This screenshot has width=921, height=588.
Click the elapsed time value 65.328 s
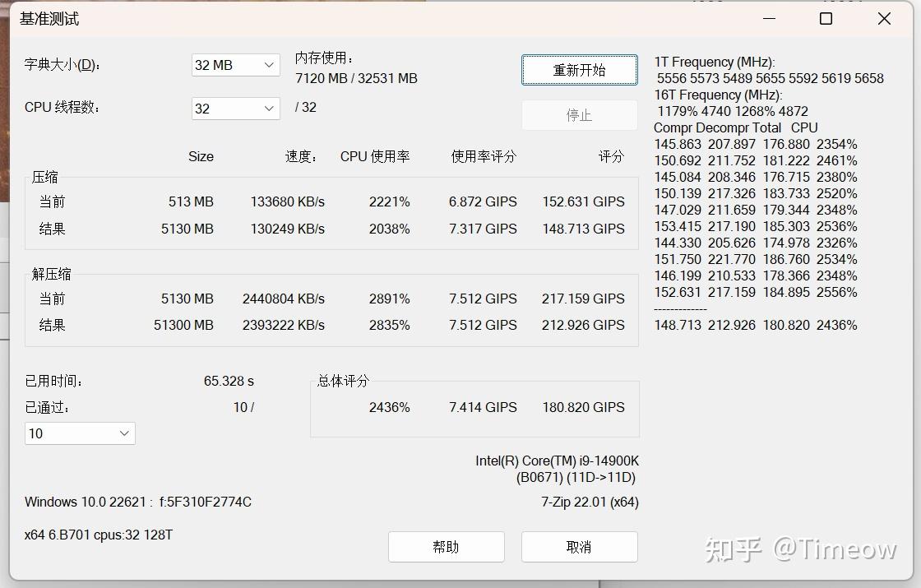click(229, 382)
